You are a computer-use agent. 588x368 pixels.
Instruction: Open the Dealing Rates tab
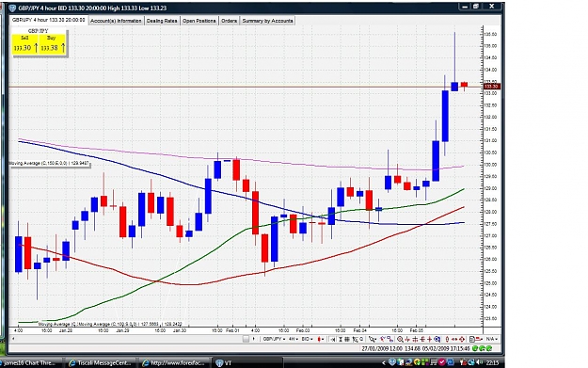click(162, 21)
